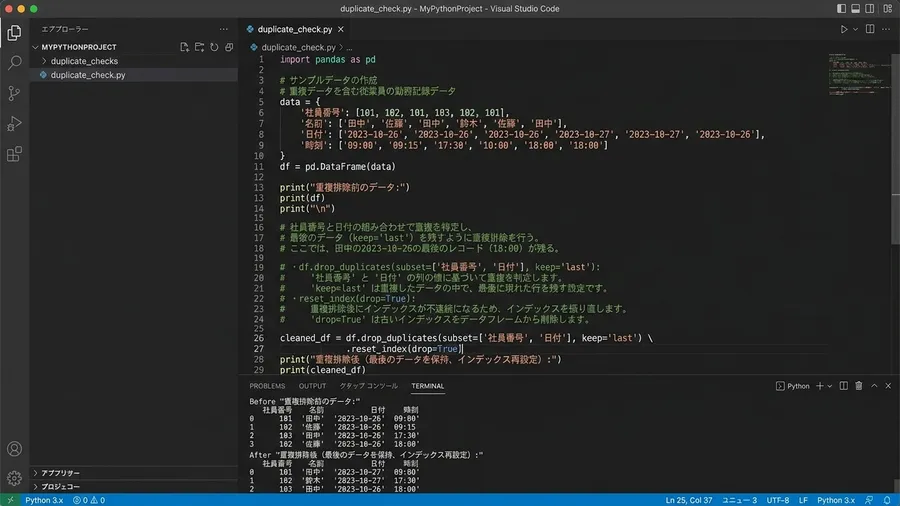The height and width of the screenshot is (506, 900).
Task: Click Python 3.x in left status bar
Action: pos(44,500)
